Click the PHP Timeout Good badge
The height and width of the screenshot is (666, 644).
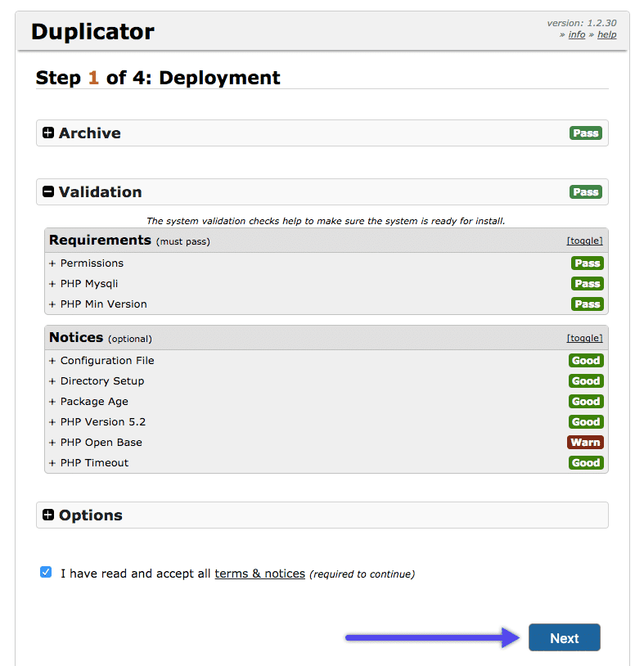(x=586, y=462)
